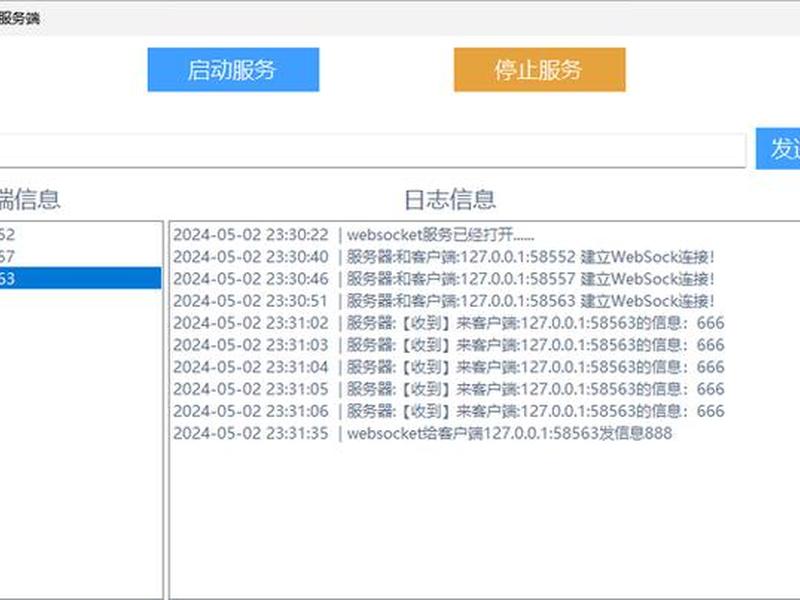
Task: Select log line received at 23:31:02
Action: click(448, 322)
